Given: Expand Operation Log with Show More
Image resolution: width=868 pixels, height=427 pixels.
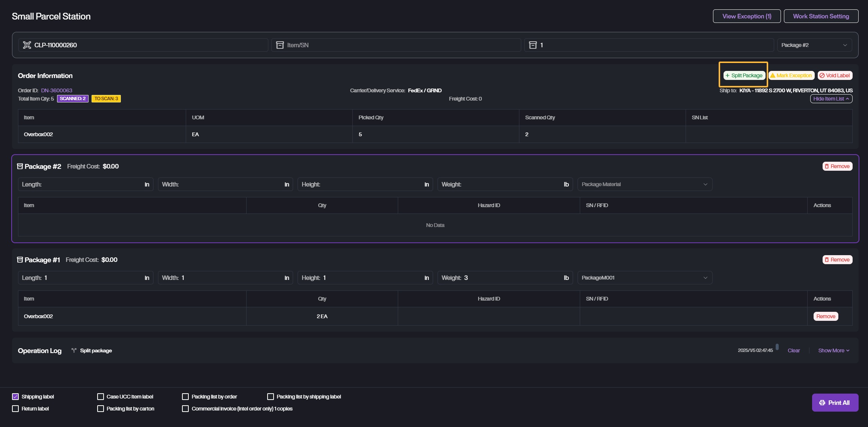Looking at the screenshot, I should click(833, 350).
